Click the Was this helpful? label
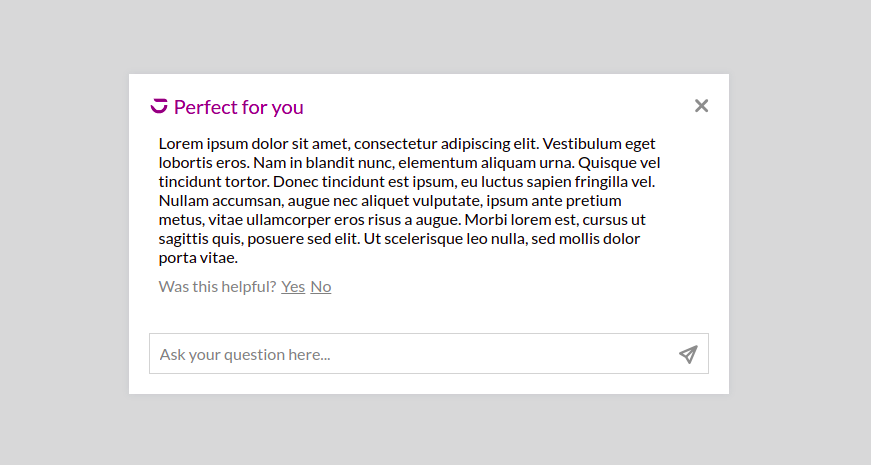 217,287
